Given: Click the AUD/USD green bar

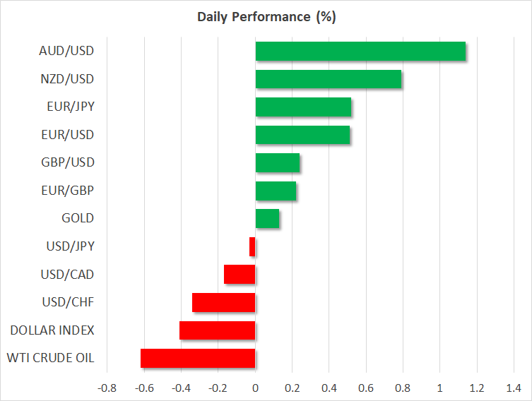Looking at the screenshot, I should pos(360,52).
